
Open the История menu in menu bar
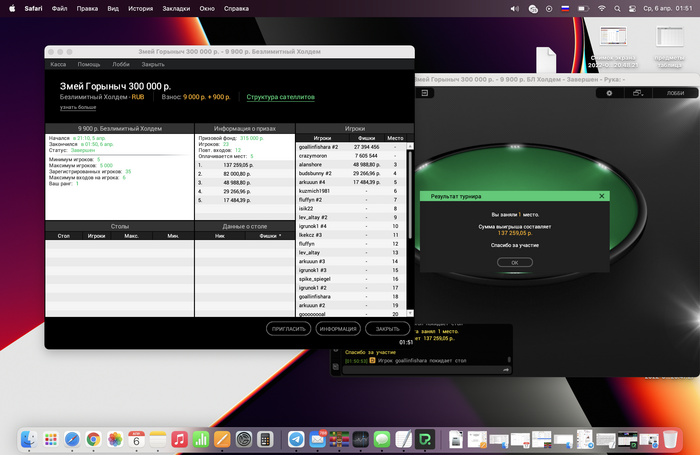(x=141, y=8)
